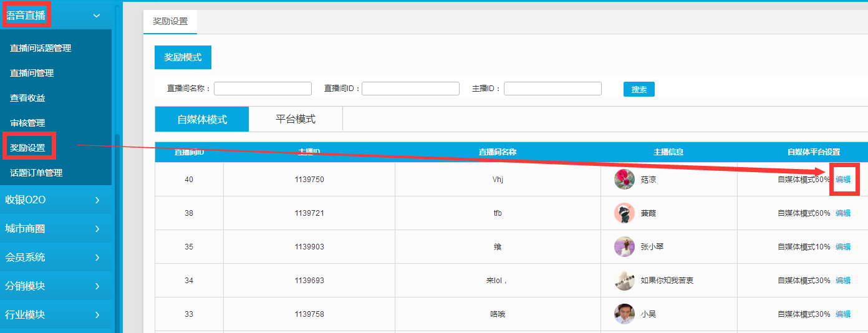Click the 自媒体平台设置 column header
Image resolution: width=868 pixels, height=333 pixels.
coord(814,152)
